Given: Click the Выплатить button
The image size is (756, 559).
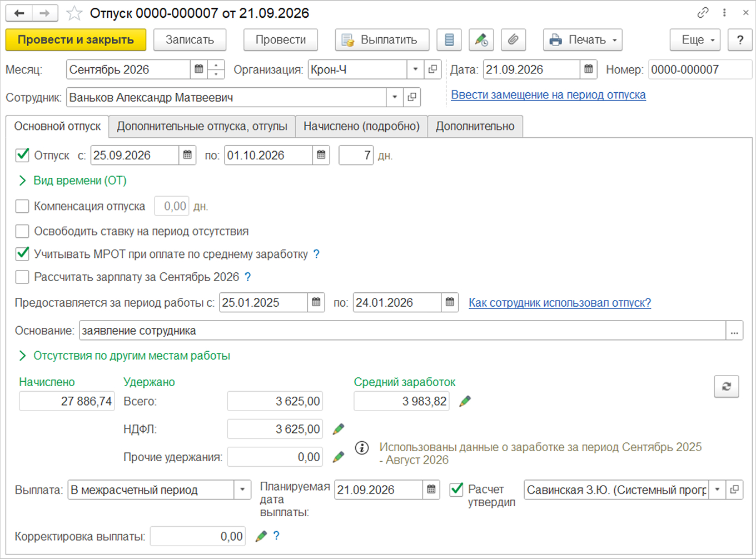Looking at the screenshot, I should click(382, 39).
